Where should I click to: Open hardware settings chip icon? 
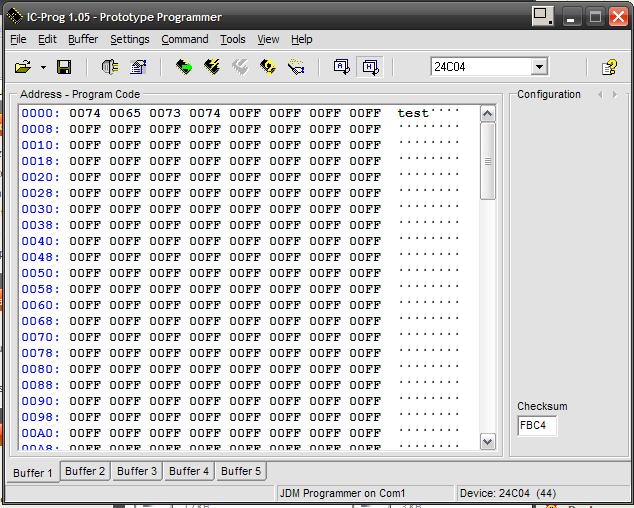point(110,67)
